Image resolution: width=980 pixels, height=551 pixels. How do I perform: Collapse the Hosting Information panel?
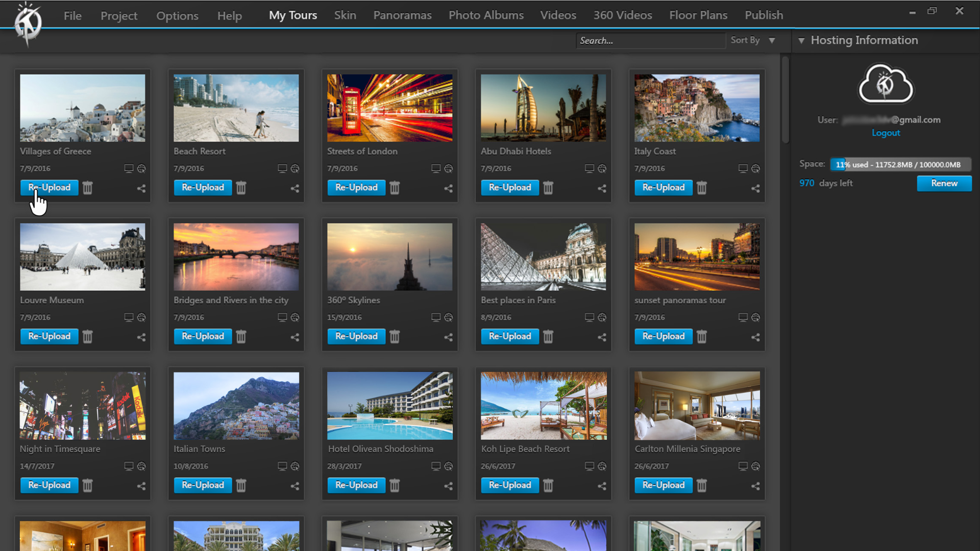point(801,40)
